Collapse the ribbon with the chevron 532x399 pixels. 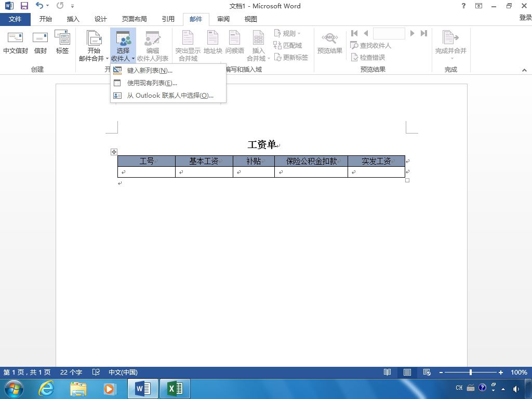click(x=524, y=70)
